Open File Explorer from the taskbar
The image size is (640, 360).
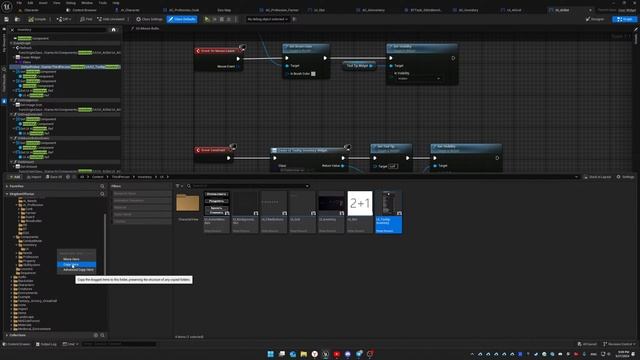pos(304,354)
